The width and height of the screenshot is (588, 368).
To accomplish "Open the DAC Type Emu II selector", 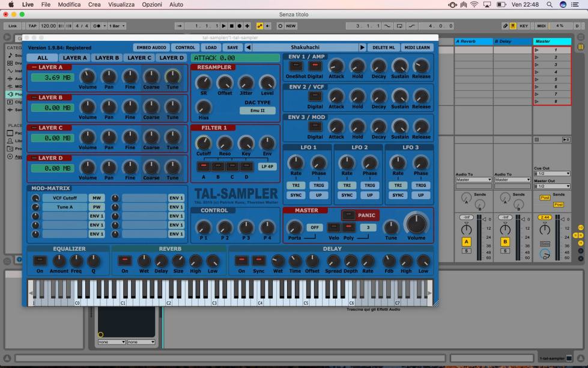I will tap(258, 111).
